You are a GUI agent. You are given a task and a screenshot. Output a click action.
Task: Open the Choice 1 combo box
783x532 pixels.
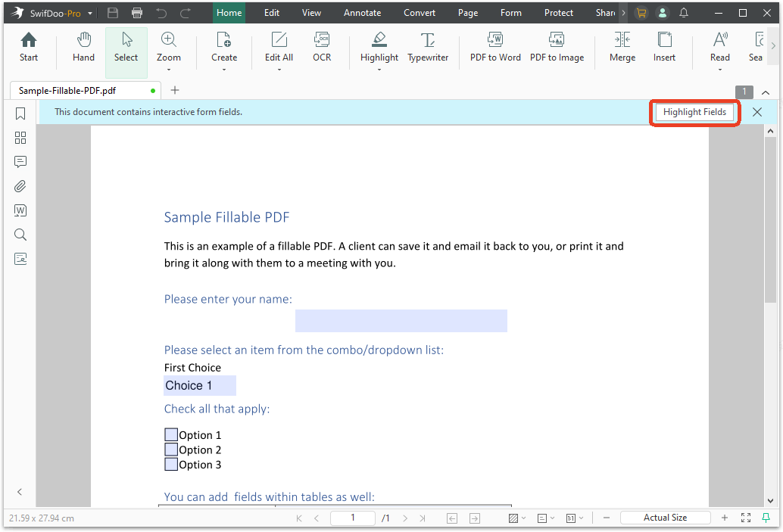(x=200, y=385)
